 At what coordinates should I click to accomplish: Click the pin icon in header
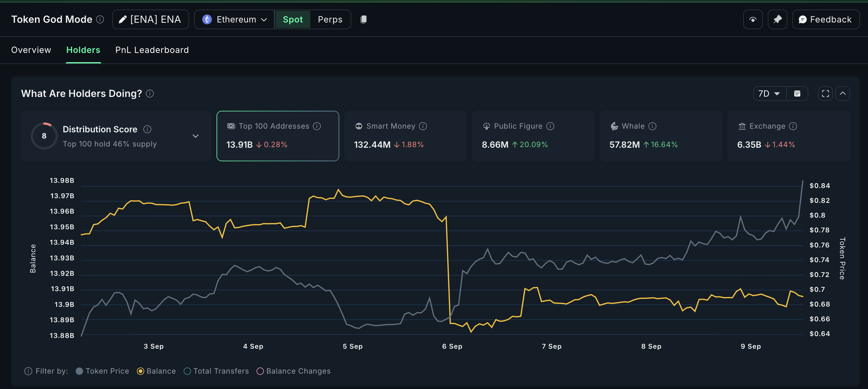click(x=777, y=20)
